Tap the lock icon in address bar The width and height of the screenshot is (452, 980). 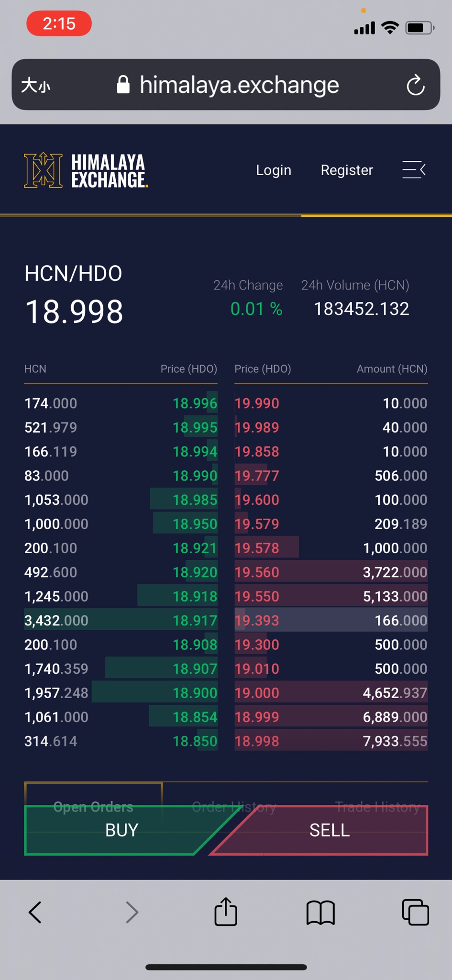point(123,85)
